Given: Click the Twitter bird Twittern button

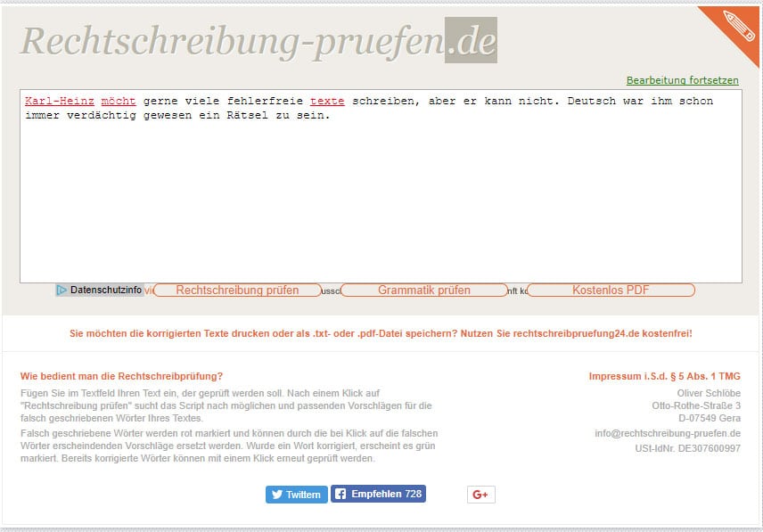Looking at the screenshot, I should coord(296,495).
